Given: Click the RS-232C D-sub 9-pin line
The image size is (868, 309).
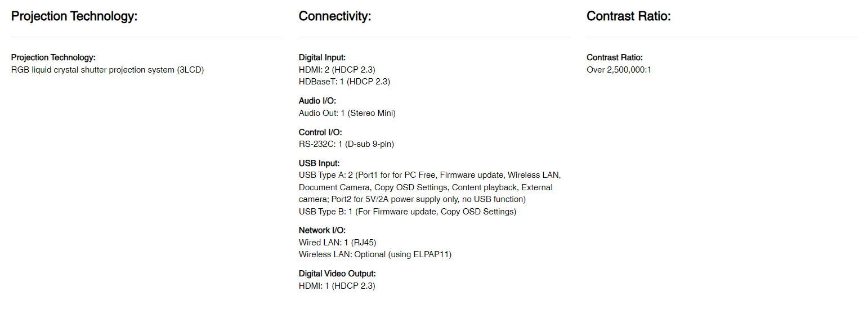Looking at the screenshot, I should (x=346, y=144).
